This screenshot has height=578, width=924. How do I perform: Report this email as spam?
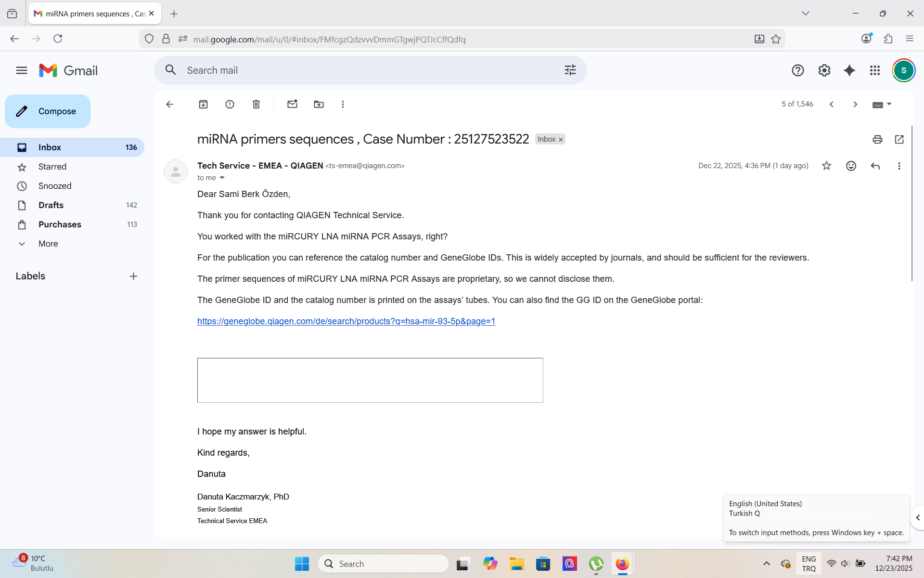coord(230,104)
